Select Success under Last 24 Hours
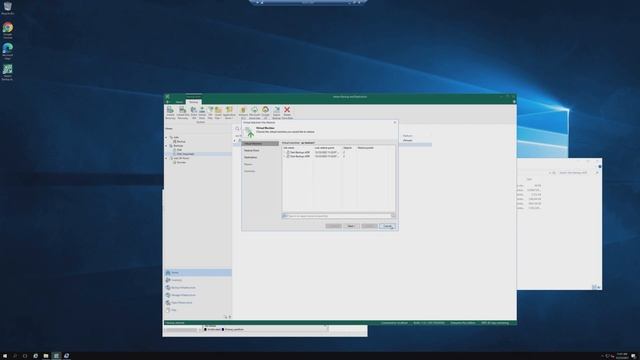640x360 pixels. [x=180, y=162]
